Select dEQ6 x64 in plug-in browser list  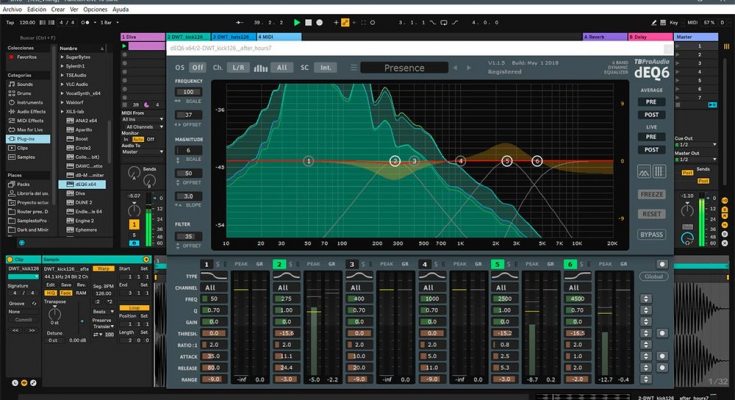click(86, 184)
